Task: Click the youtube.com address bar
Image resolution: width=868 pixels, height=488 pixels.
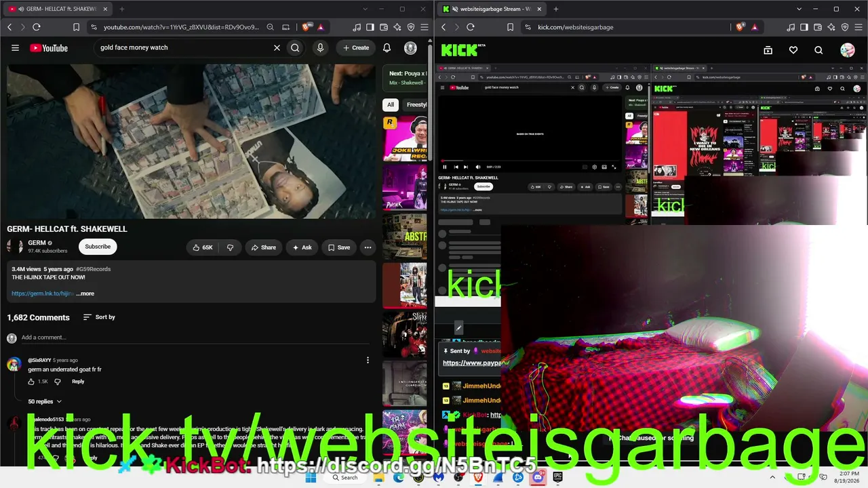Action: click(x=181, y=27)
